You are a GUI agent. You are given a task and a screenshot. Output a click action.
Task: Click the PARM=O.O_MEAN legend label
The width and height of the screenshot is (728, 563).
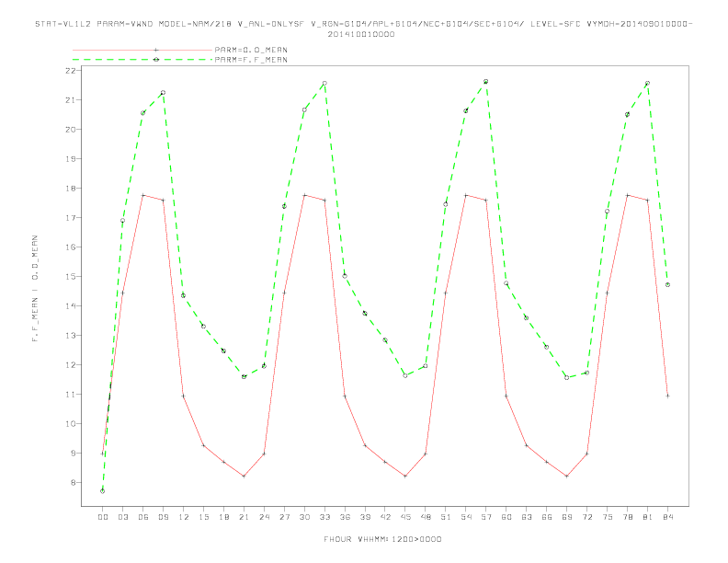click(251, 50)
